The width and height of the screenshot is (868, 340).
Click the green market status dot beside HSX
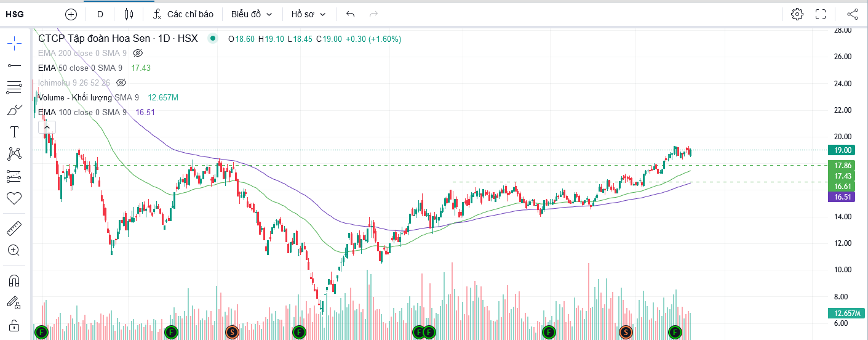[212, 38]
